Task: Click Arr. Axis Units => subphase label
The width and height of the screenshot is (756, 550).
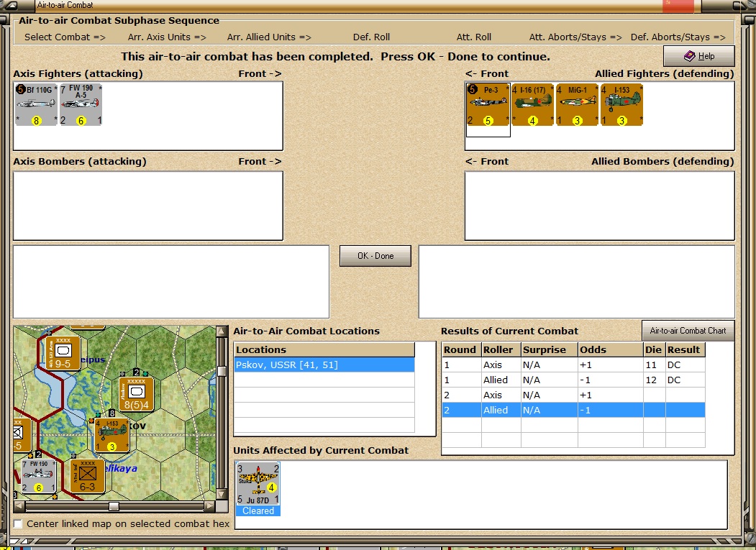Action: tap(167, 37)
